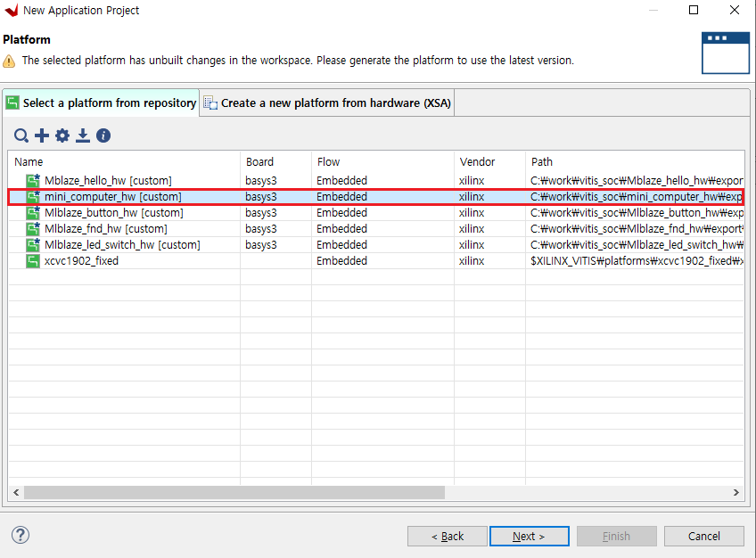756x558 pixels.
Task: Sort by the Board column header
Action: (275, 162)
